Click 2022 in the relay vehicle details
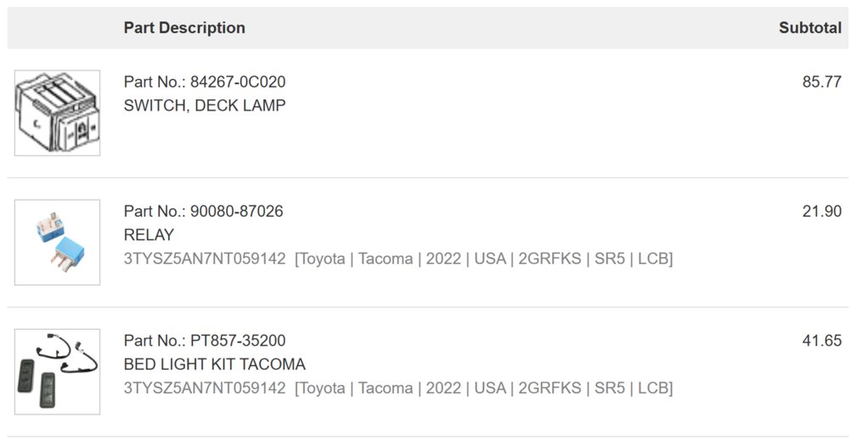 (443, 259)
